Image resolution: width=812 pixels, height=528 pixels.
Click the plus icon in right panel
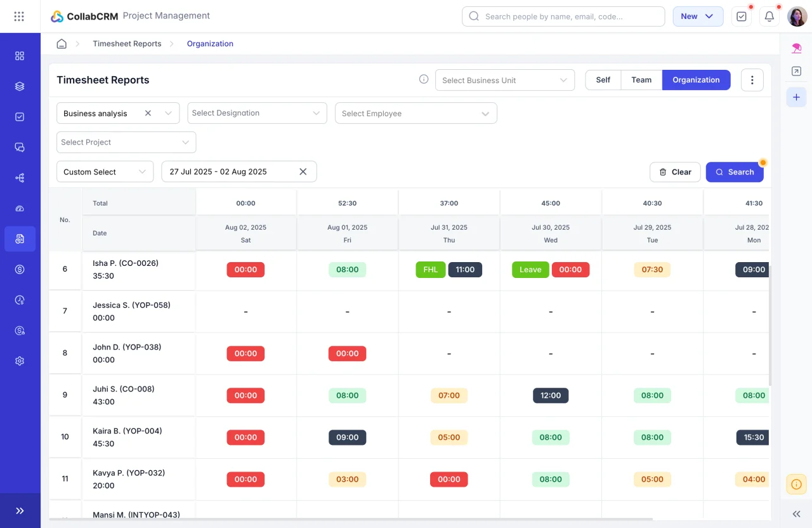[796, 97]
